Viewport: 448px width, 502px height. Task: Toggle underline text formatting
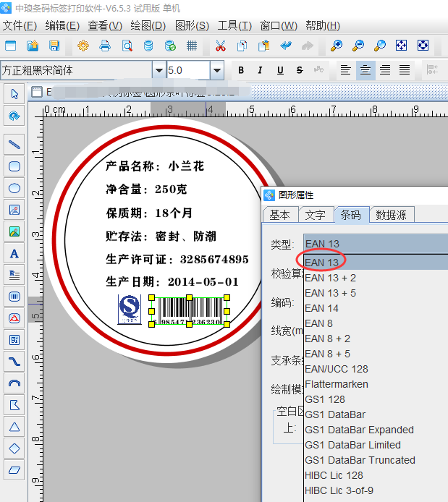280,70
